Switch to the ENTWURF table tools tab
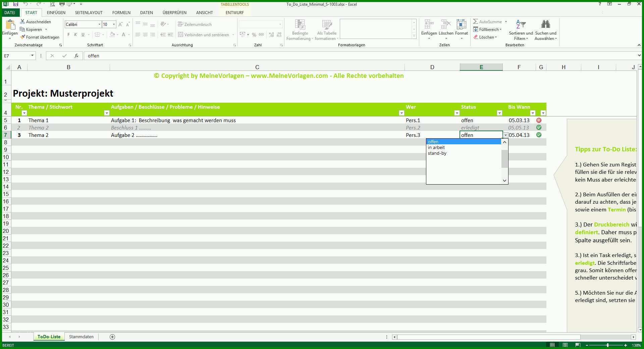The width and height of the screenshot is (644, 349). (234, 12)
